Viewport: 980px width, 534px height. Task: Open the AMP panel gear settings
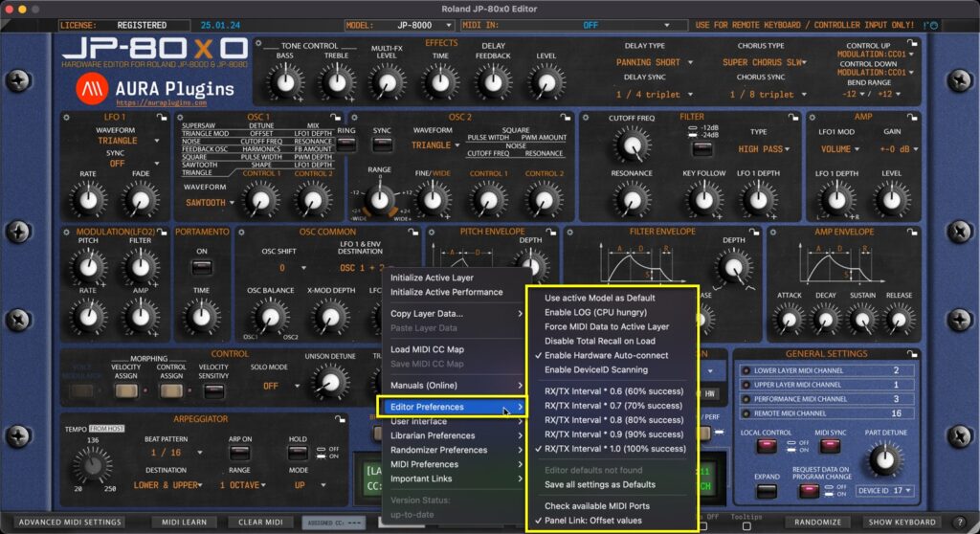812,117
